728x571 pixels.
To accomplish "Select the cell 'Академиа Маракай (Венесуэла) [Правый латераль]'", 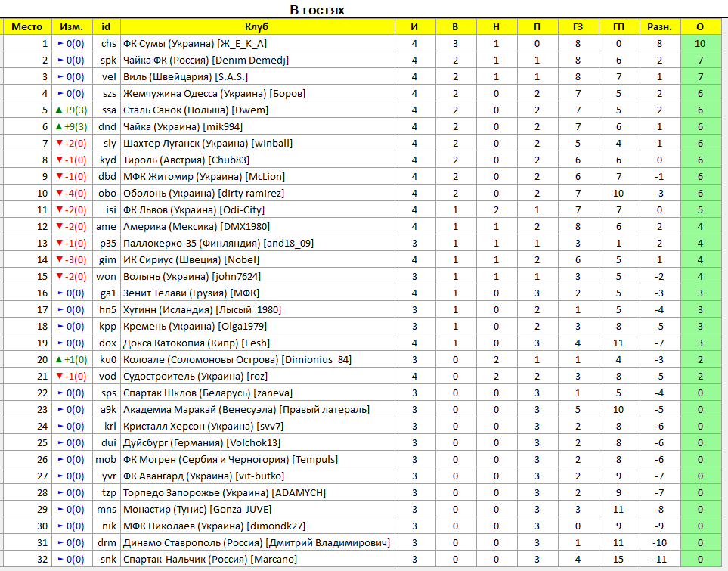I will tap(258, 410).
